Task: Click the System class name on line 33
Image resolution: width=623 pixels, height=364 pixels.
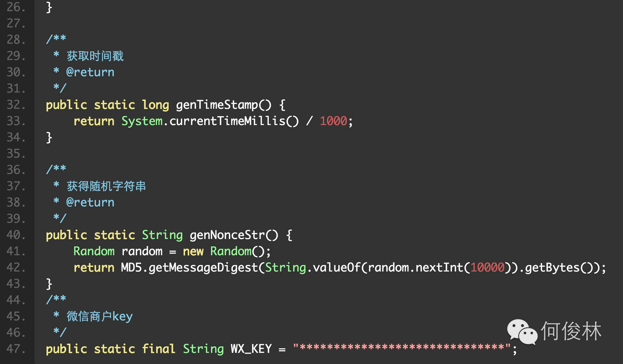Action: click(142, 122)
